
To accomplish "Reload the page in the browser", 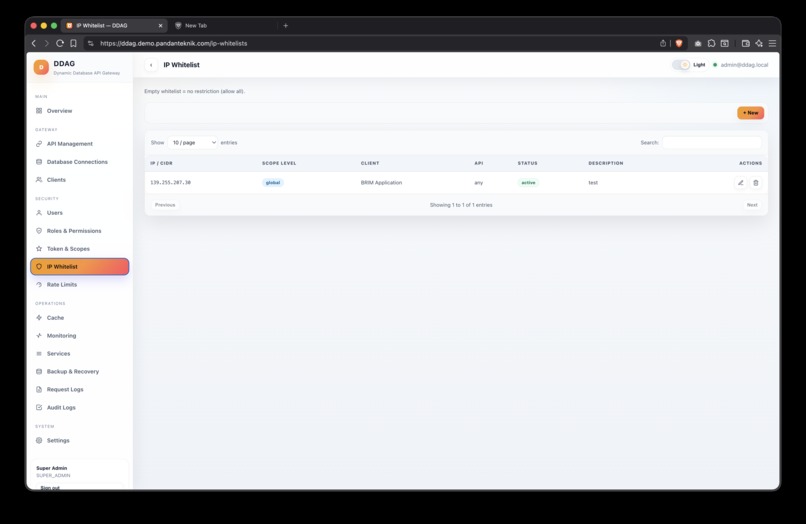I will 60,43.
